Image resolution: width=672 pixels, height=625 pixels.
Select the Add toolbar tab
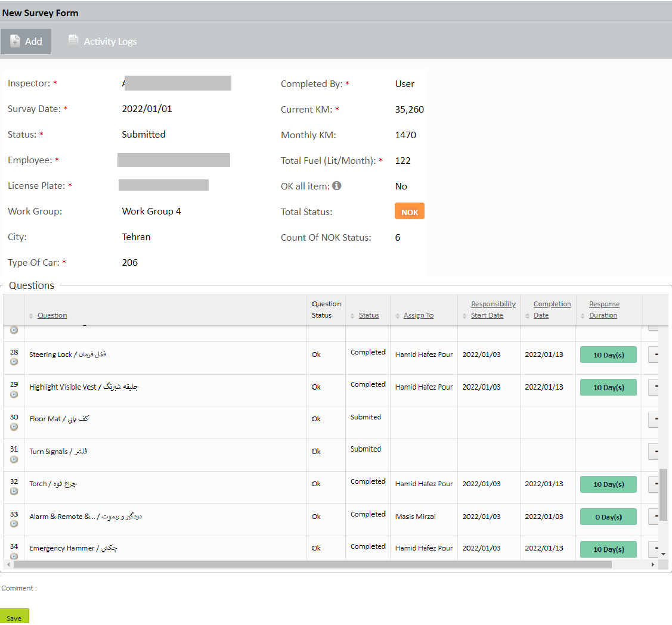(x=26, y=41)
